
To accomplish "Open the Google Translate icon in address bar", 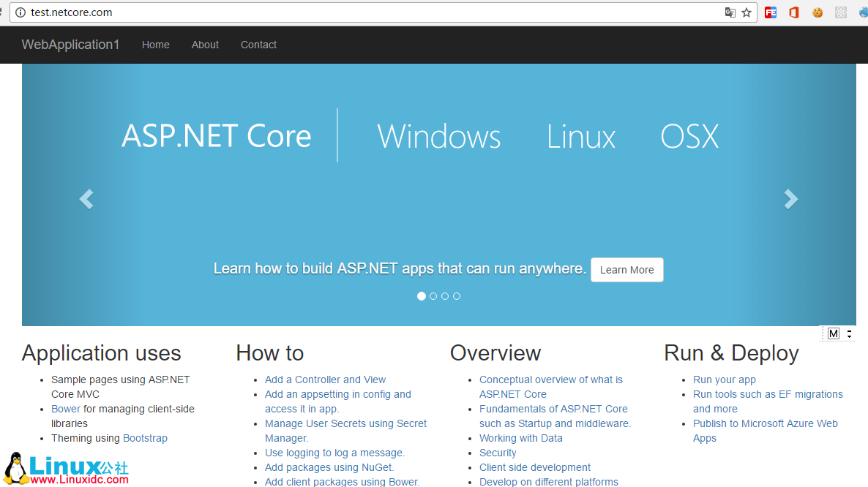I will pyautogui.click(x=729, y=12).
